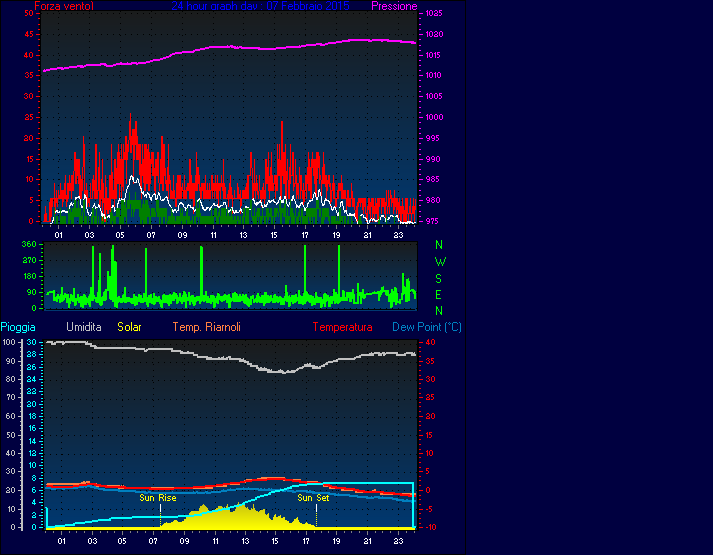Click the 'Pressione' pressure axis title
Image resolution: width=713 pixels, height=555 pixels.
394,6
